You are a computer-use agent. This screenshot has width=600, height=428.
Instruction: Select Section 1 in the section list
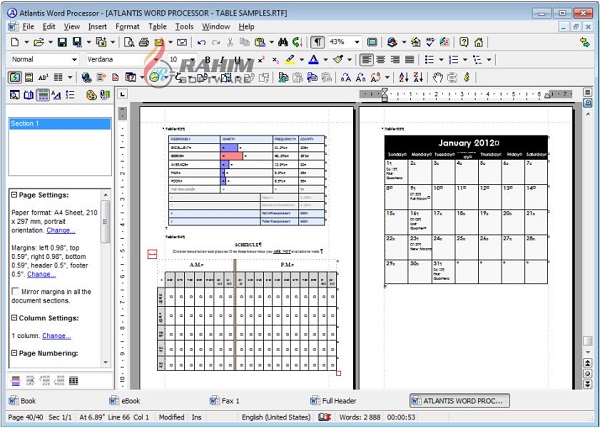[60, 124]
